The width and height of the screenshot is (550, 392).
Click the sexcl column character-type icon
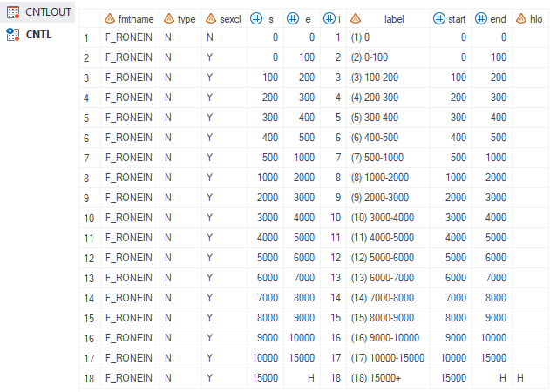(211, 18)
